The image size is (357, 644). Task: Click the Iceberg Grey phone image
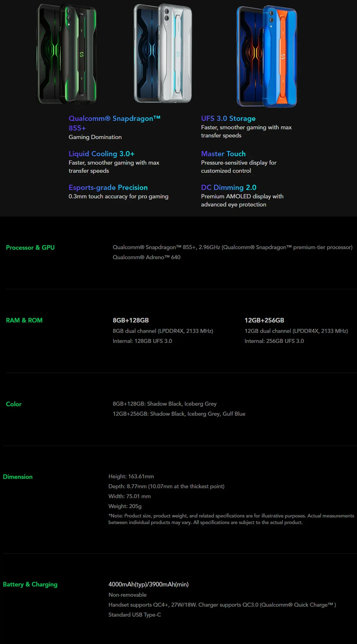click(x=163, y=53)
